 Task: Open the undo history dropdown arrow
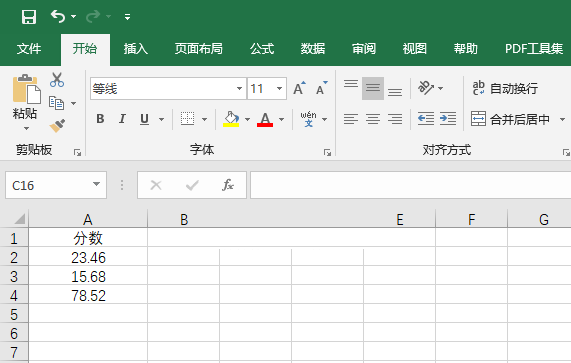click(74, 16)
